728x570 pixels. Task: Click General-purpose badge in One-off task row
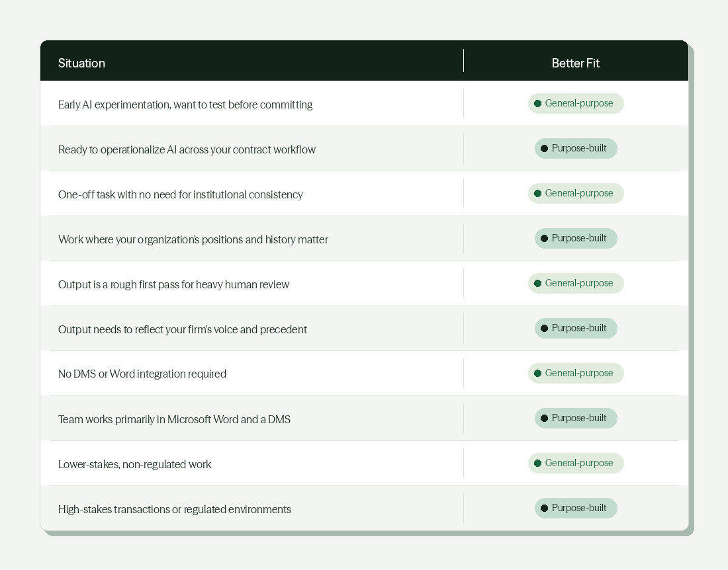pos(576,193)
